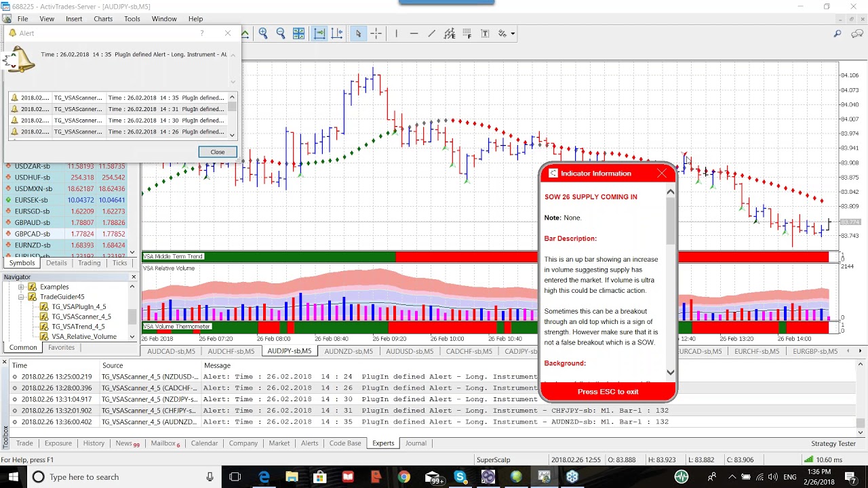Switch to AUDNZD-sb,M5 chart tab
This screenshot has height=488, width=868.
coord(349,351)
